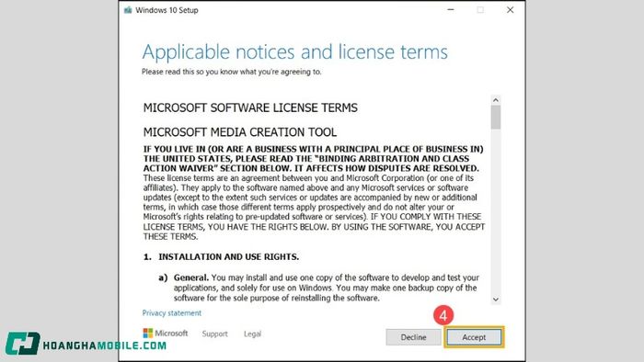The height and width of the screenshot is (362, 644).
Task: Click the 'Applicable notices and license terms' title
Action: coord(295,52)
